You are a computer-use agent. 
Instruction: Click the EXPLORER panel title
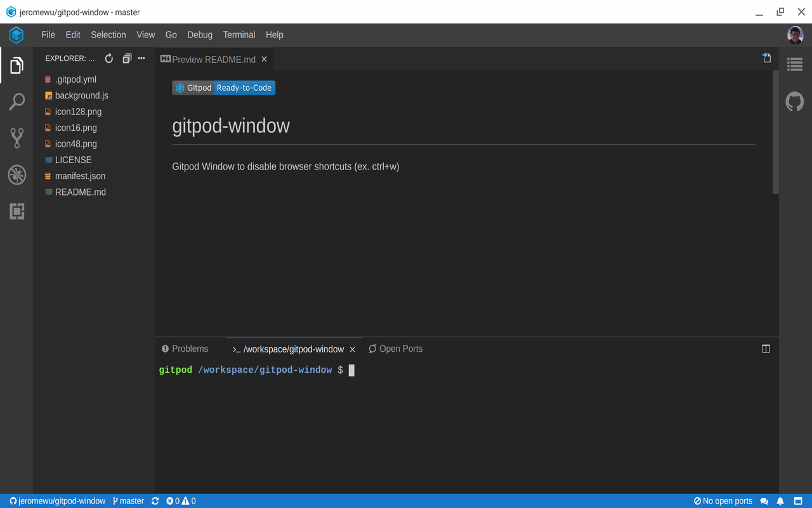point(70,58)
